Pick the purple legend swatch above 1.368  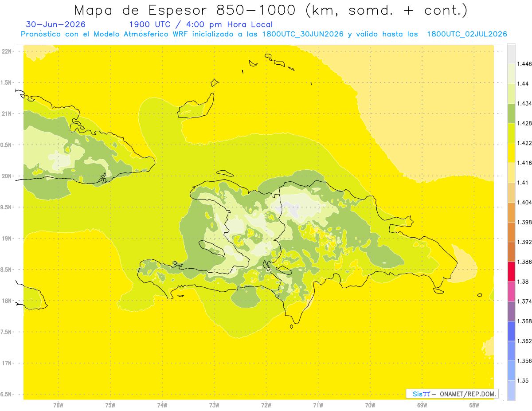511,311
